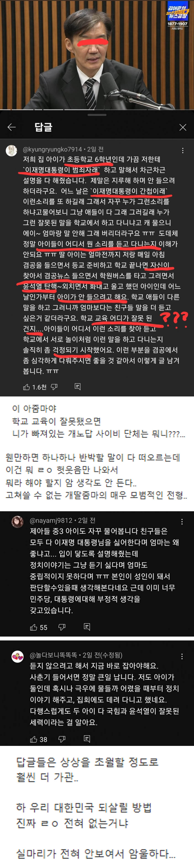This screenshot has width=194, height=868.
Task: Like kyungryungko7914's comment with 1.6천 likes
Action: [26, 387]
